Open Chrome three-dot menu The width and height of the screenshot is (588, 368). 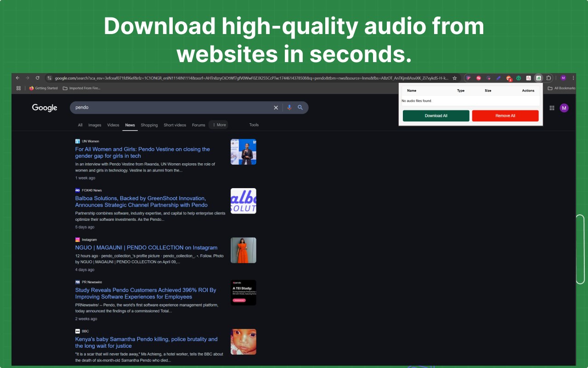point(573,78)
